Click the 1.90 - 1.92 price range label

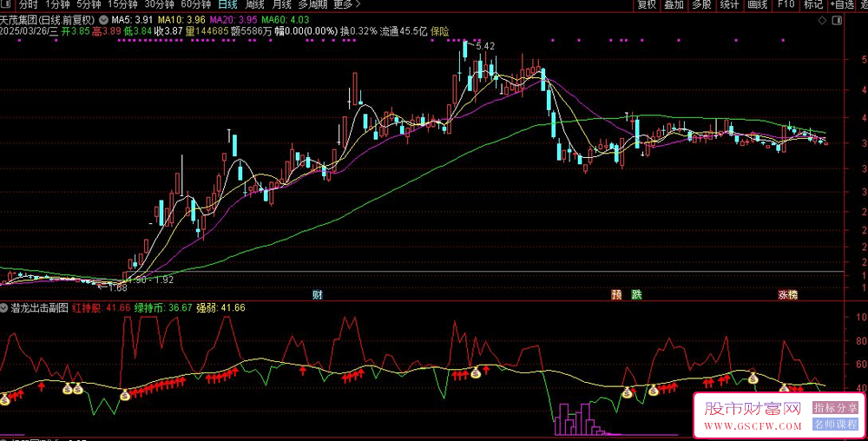[x=153, y=280]
